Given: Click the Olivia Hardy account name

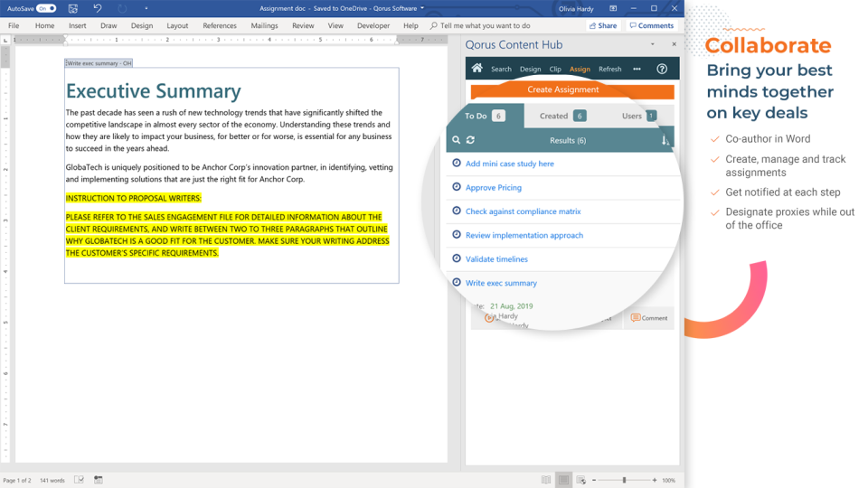Looking at the screenshot, I should coord(576,9).
